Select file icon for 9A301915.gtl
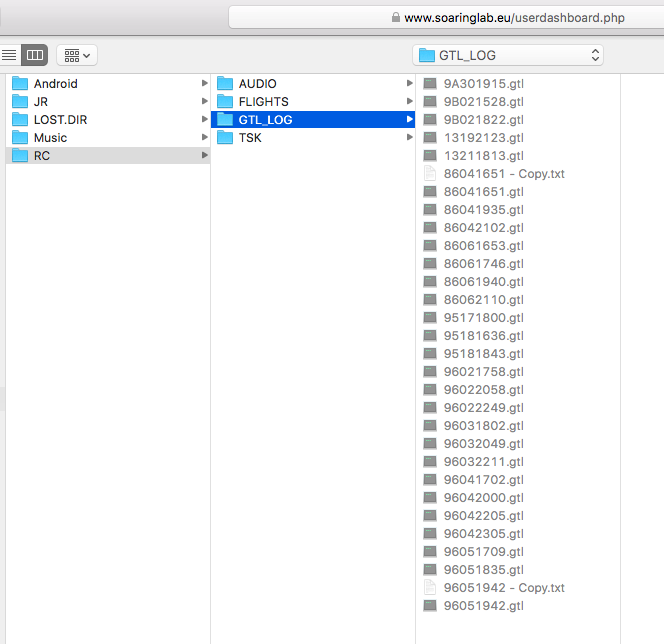664x644 pixels. [x=430, y=84]
